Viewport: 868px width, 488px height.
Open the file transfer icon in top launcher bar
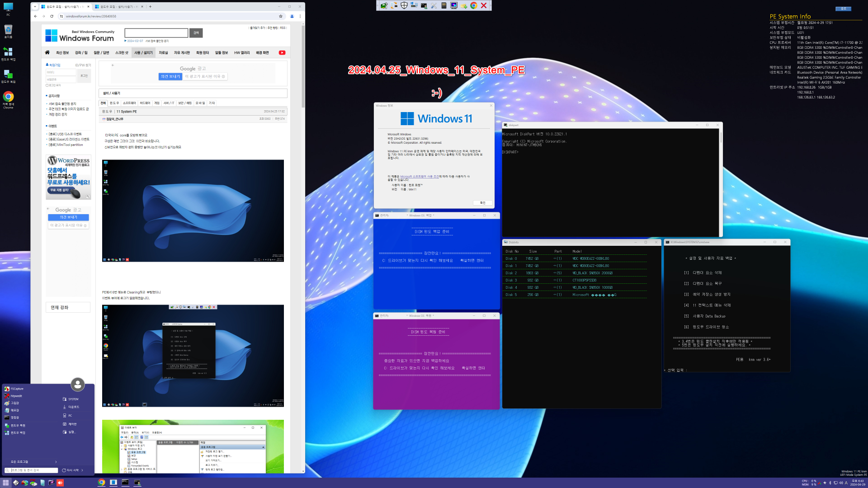coord(394,5)
